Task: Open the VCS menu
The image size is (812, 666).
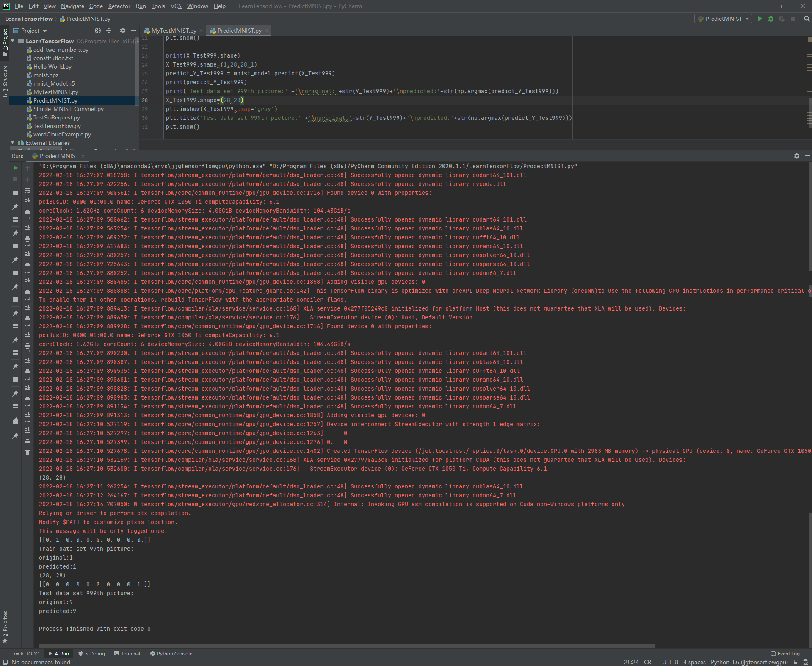Action: click(x=176, y=6)
